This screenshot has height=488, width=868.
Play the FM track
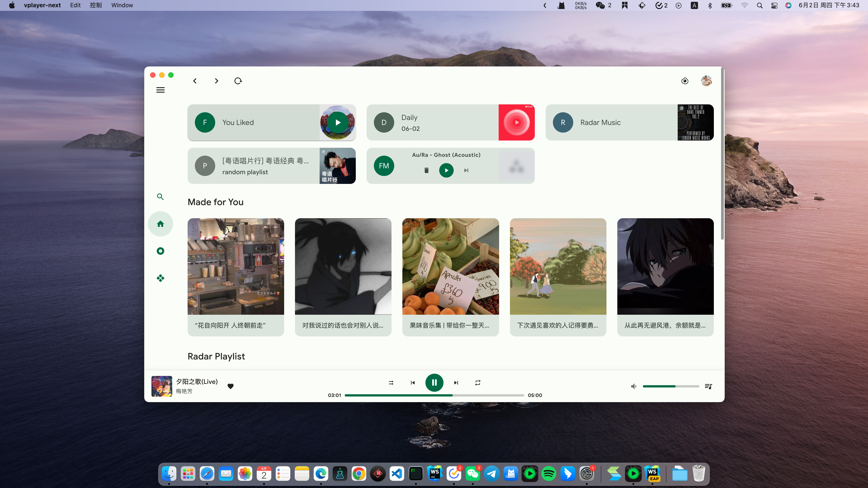(446, 170)
